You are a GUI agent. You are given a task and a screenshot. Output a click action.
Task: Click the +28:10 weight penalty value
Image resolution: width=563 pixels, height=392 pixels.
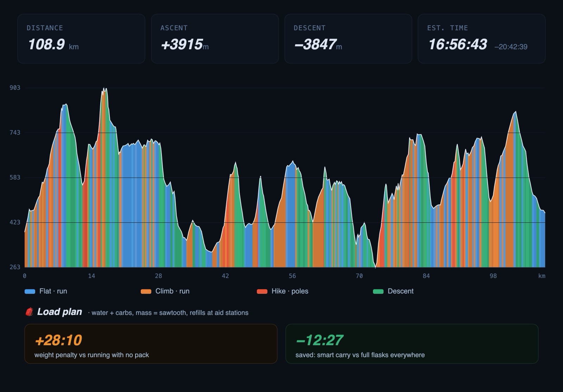(58, 340)
